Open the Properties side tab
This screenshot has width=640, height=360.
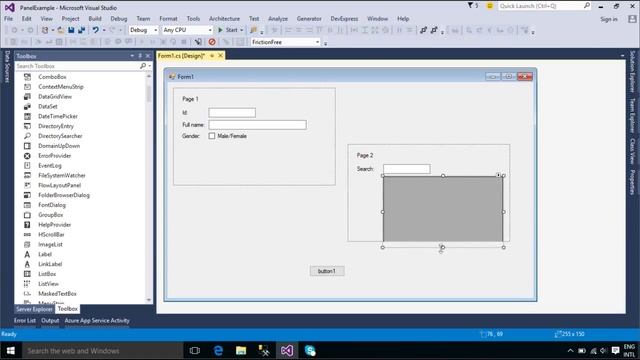[632, 182]
